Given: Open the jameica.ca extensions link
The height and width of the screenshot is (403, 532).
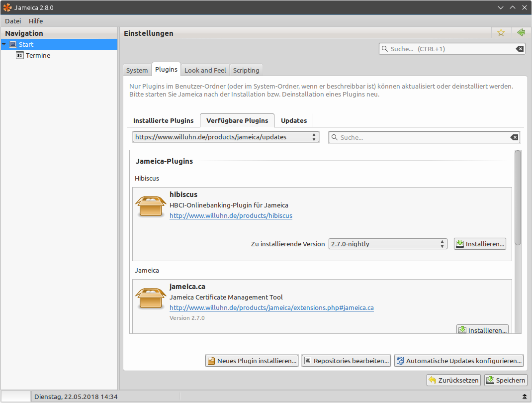Looking at the screenshot, I should (271, 307).
